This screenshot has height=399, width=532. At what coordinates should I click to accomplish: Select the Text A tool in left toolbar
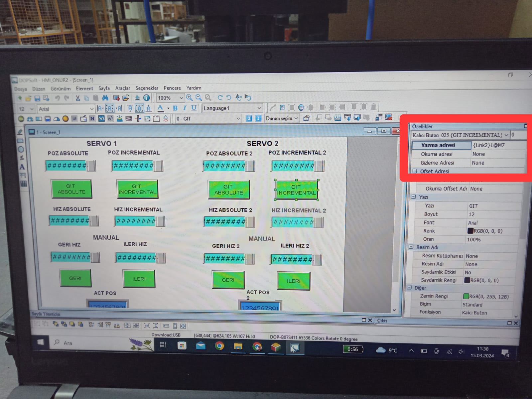(22, 167)
